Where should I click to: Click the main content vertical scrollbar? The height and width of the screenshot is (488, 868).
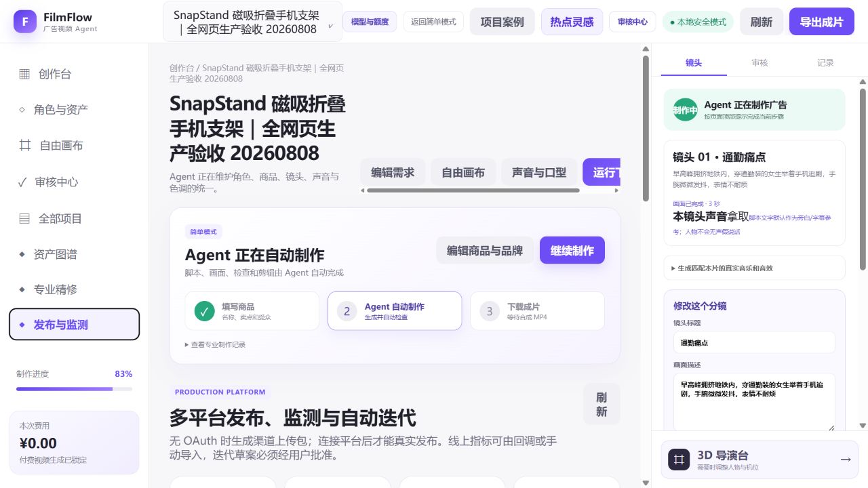coord(646,129)
